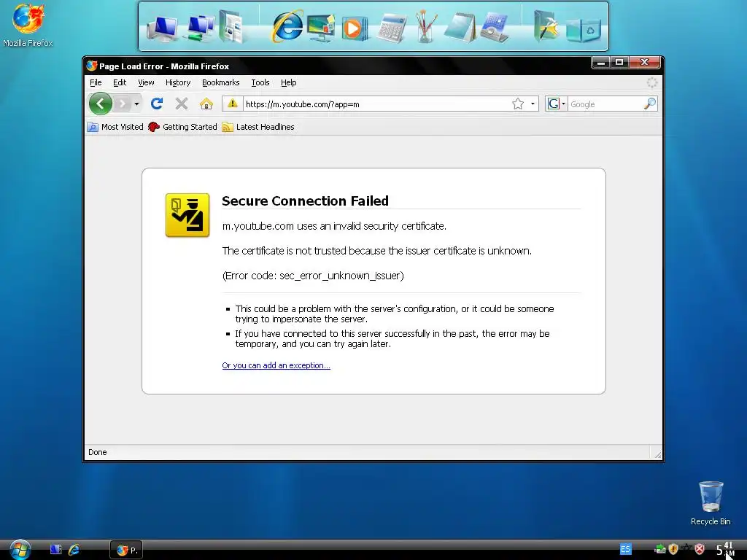This screenshot has height=560, width=747.
Task: Click the URL field with m.youtube.com address
Action: point(376,104)
